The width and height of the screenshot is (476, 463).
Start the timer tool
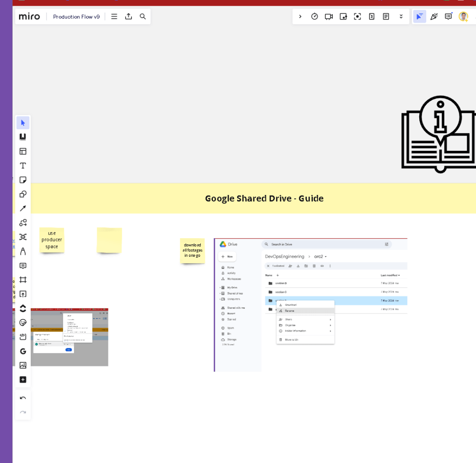(x=315, y=17)
